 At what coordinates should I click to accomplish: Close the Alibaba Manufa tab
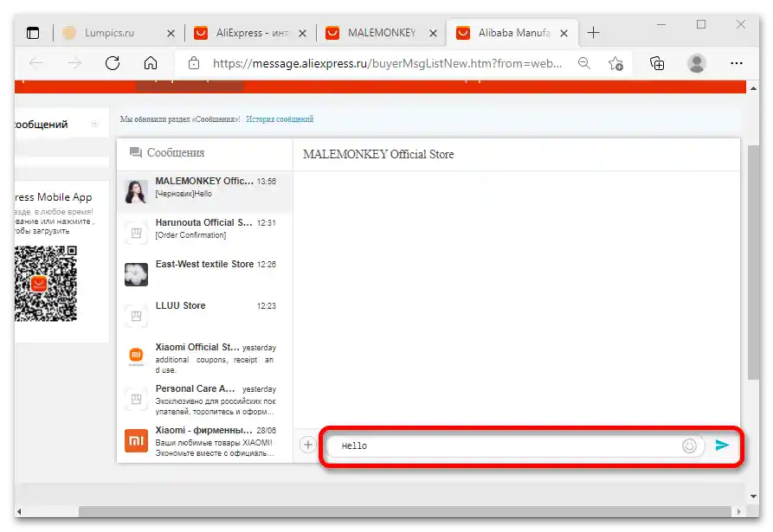click(x=564, y=34)
